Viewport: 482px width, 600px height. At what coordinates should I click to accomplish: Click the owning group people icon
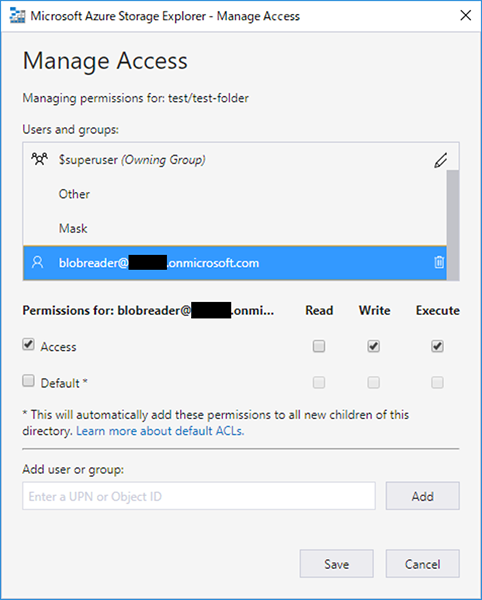(x=39, y=159)
